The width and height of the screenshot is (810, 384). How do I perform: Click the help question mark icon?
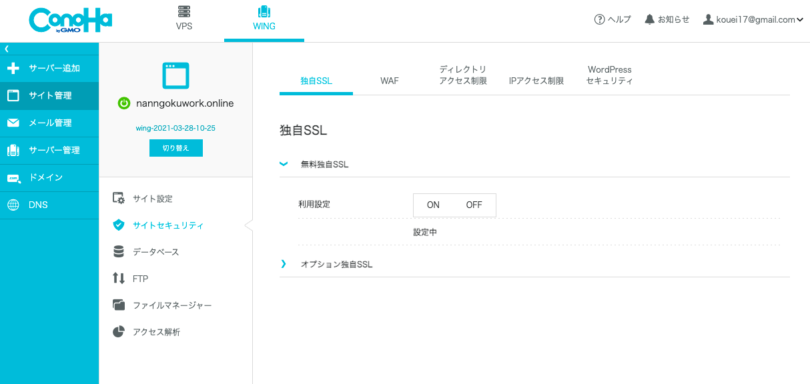599,20
